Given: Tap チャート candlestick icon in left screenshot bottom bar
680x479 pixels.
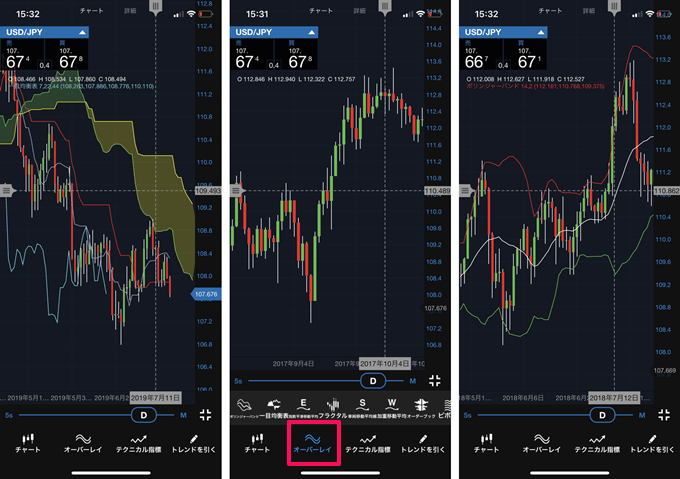Looking at the screenshot, I should click(28, 443).
